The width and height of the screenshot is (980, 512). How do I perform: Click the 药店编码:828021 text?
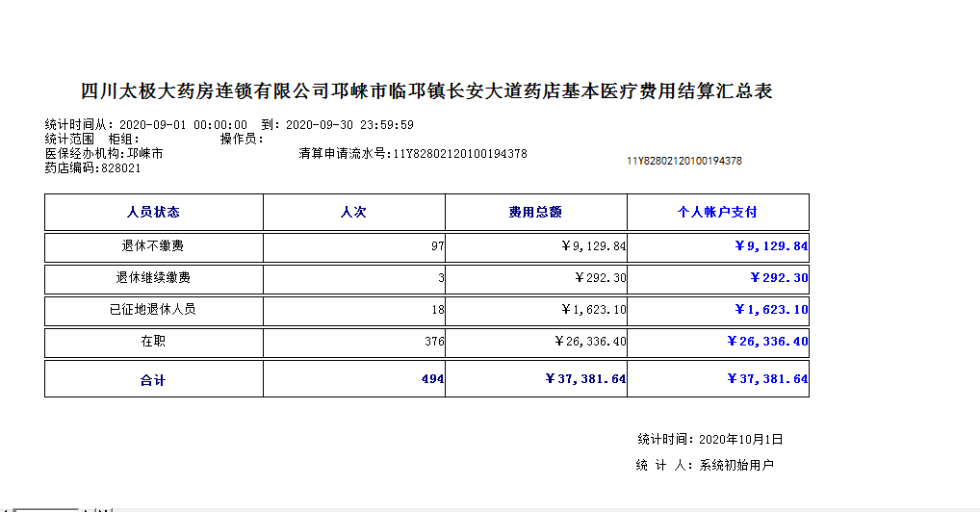click(92, 168)
